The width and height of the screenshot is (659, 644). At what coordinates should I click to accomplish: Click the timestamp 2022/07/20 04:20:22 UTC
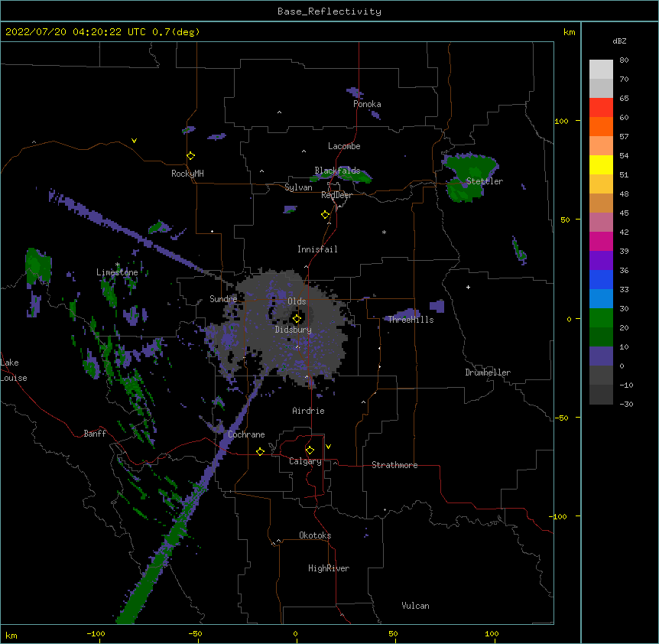[x=76, y=32]
